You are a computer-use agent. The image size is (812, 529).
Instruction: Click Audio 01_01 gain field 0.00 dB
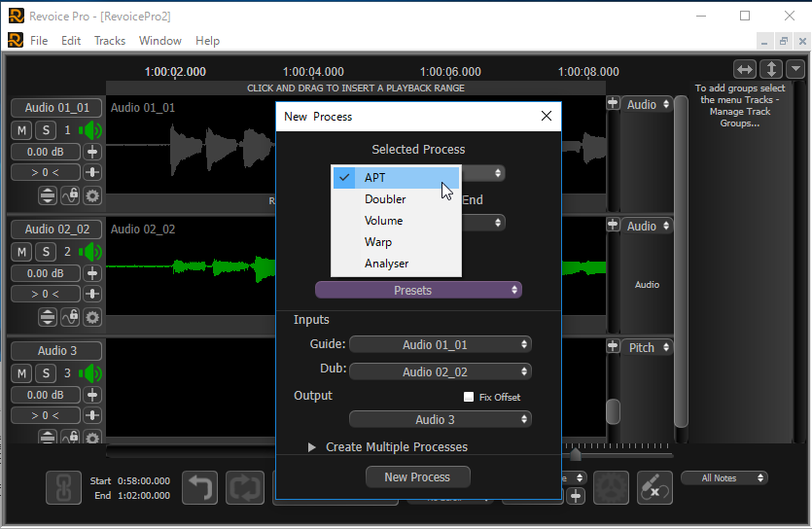[46, 152]
